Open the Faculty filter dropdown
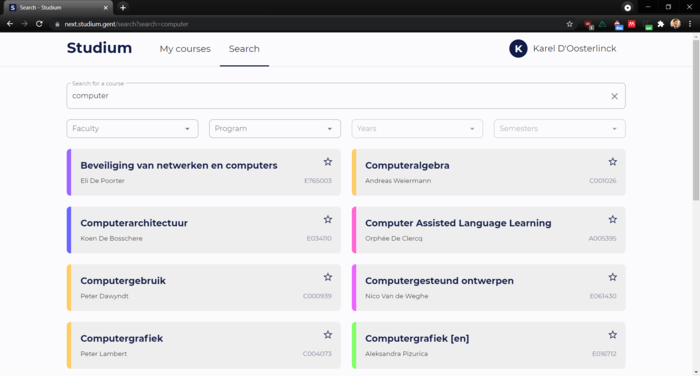The height and width of the screenshot is (376, 700). pos(132,129)
